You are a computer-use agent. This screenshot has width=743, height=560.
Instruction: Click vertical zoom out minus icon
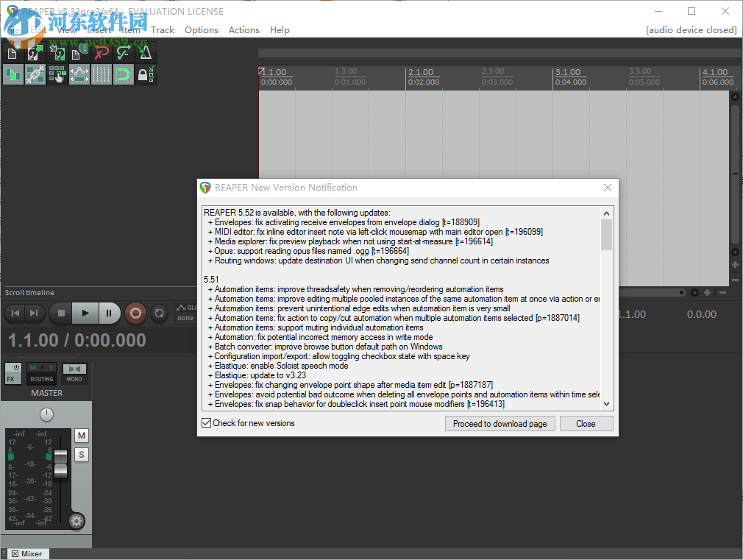pos(735,280)
